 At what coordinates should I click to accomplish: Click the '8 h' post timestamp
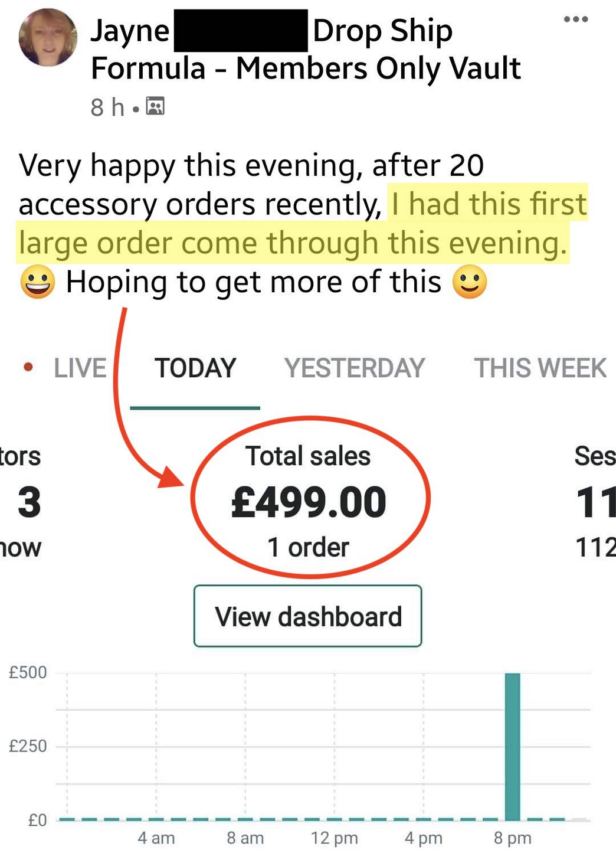pyautogui.click(x=107, y=107)
